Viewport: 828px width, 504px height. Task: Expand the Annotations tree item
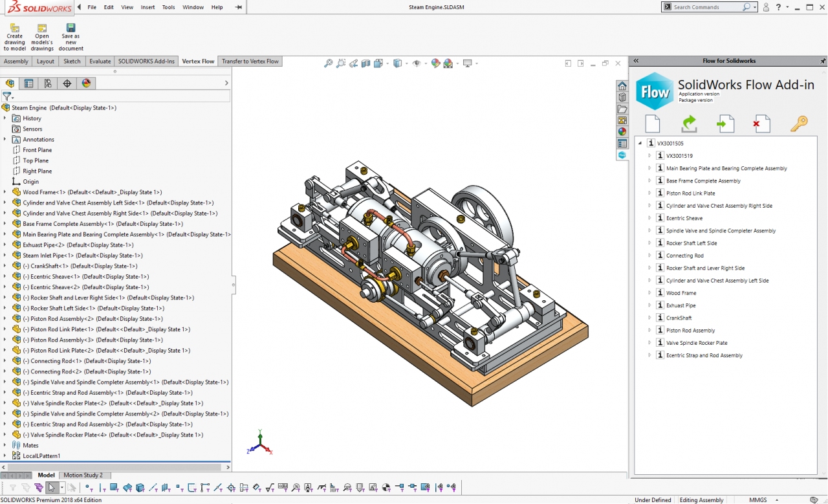coord(6,139)
